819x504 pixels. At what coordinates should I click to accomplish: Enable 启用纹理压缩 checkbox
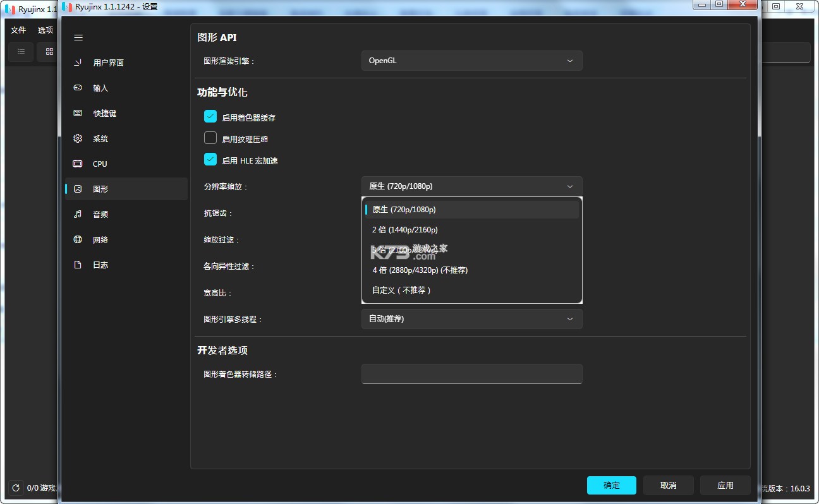210,138
